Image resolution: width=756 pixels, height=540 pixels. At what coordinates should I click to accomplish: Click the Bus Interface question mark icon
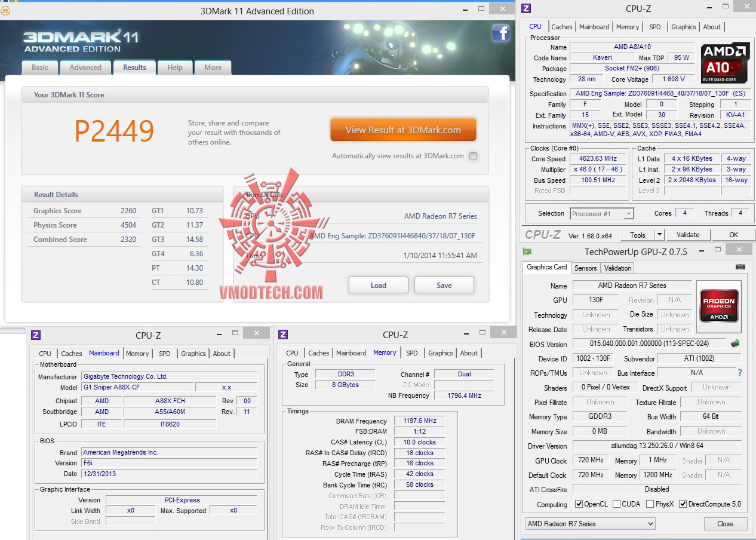tap(740, 373)
